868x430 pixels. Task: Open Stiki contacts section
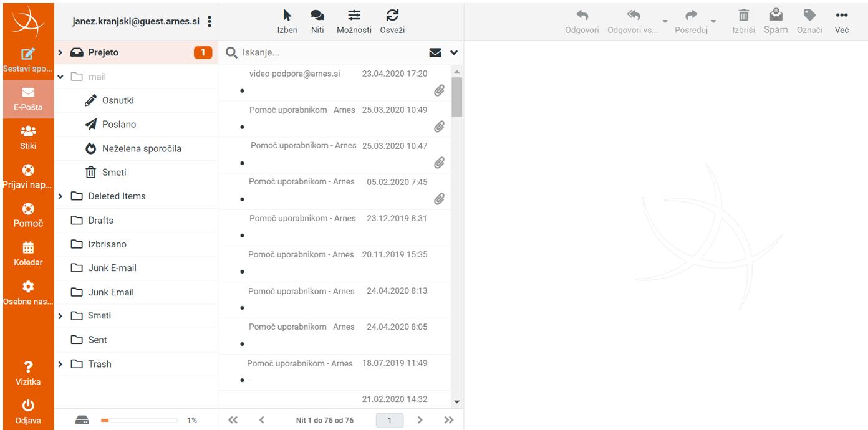(27, 138)
